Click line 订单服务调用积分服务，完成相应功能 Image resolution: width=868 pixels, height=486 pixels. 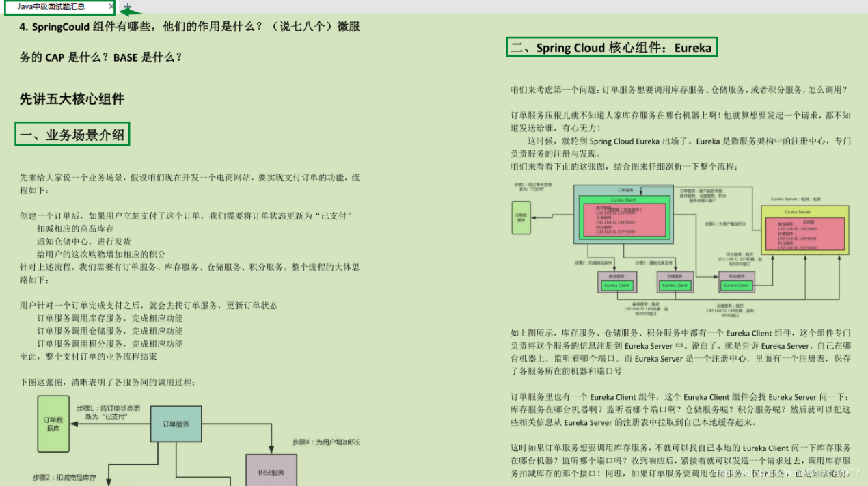click(x=110, y=344)
